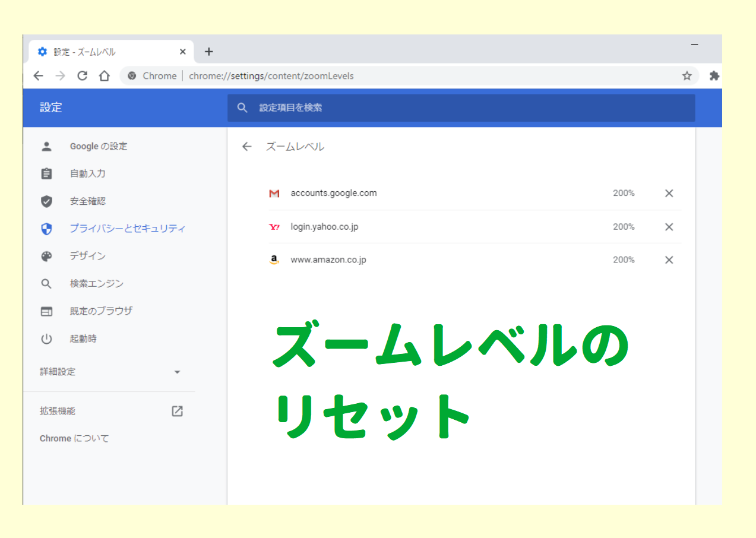Delete login.yahoo.co.jp zoom setting
Viewport: 756px width, 538px height.
coord(669,227)
